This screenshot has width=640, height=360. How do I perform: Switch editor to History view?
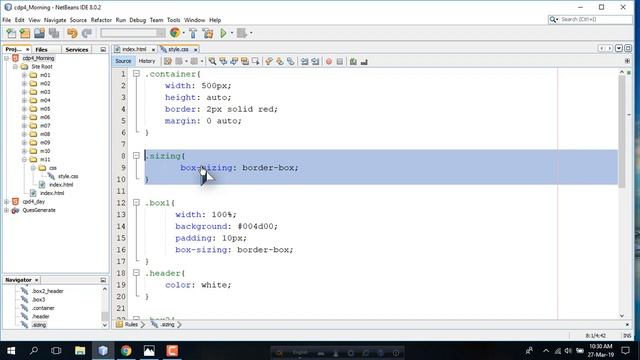point(147,61)
